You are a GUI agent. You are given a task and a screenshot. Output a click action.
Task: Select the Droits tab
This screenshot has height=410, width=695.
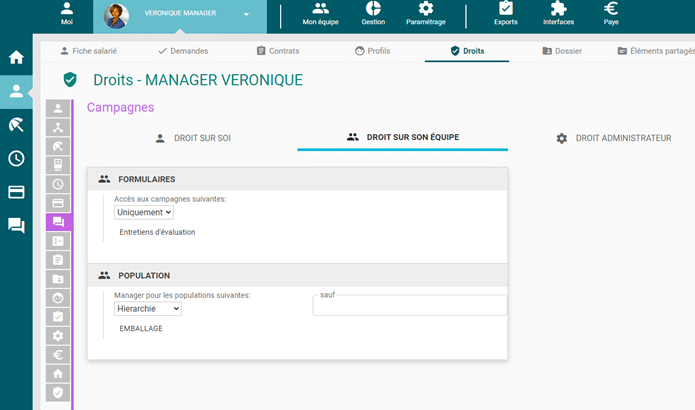[467, 51]
